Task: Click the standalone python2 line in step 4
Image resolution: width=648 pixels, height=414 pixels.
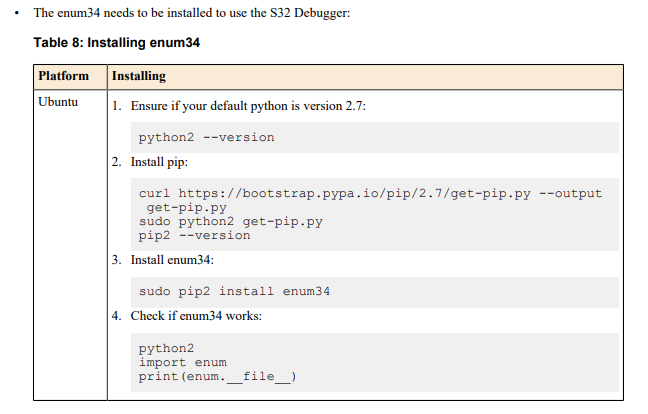Action: [166, 348]
